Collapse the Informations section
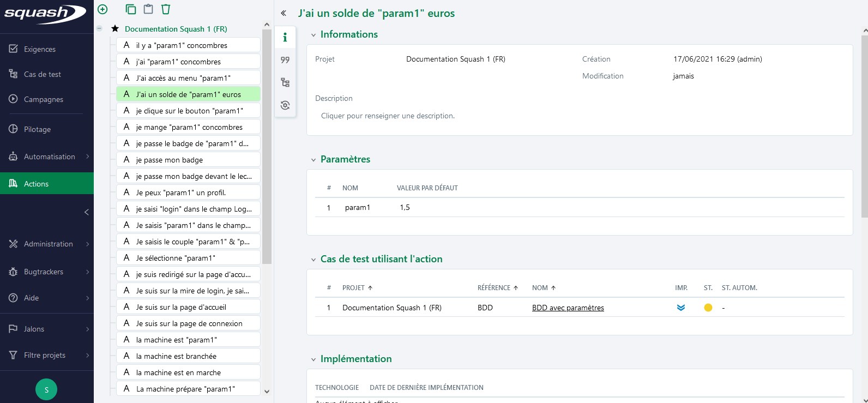 tap(314, 35)
